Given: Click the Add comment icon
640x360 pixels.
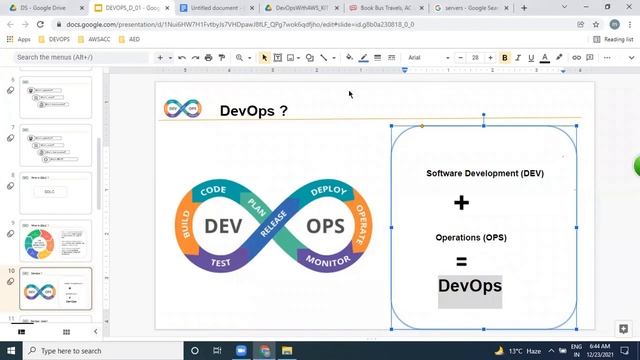Looking at the screenshot, I should pos(590,58).
